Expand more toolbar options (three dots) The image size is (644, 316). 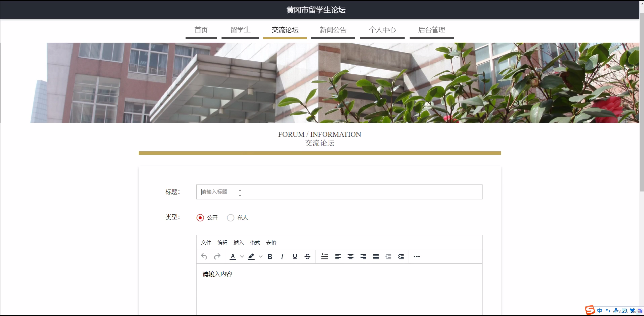coord(417,256)
